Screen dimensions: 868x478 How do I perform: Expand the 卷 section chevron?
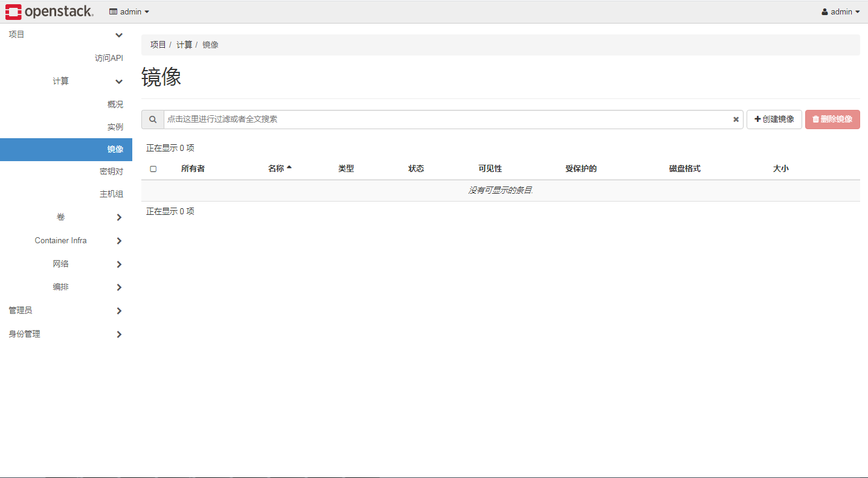[119, 217]
